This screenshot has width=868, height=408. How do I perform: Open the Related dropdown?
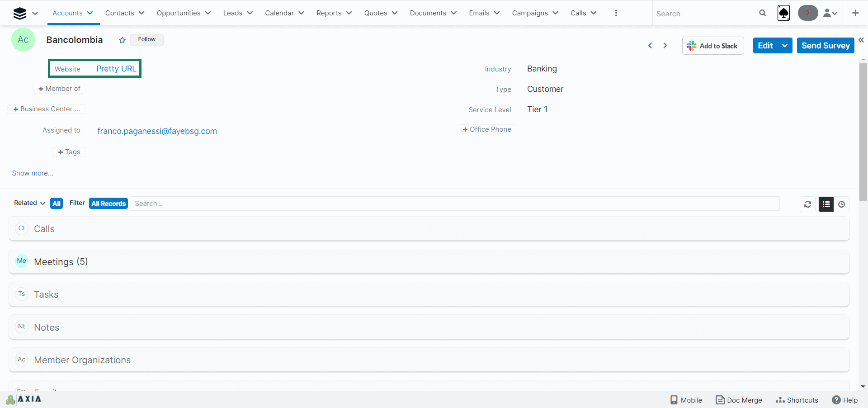pos(30,203)
